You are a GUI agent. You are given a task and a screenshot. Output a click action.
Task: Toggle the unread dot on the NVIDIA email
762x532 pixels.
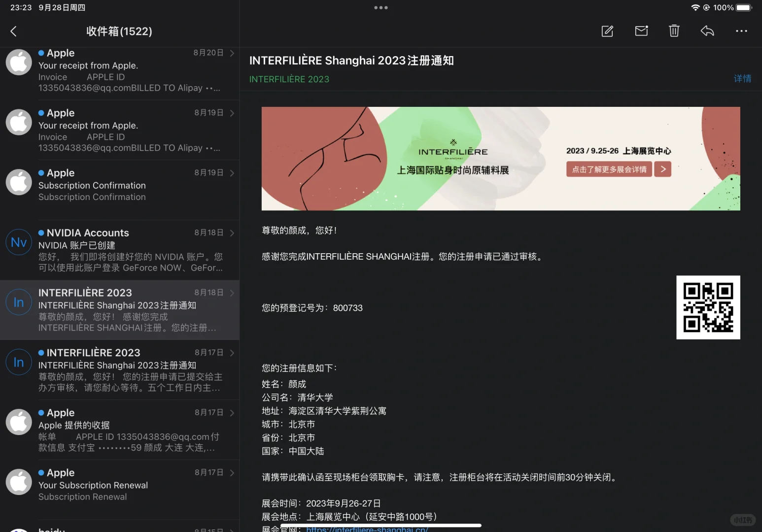coord(41,232)
